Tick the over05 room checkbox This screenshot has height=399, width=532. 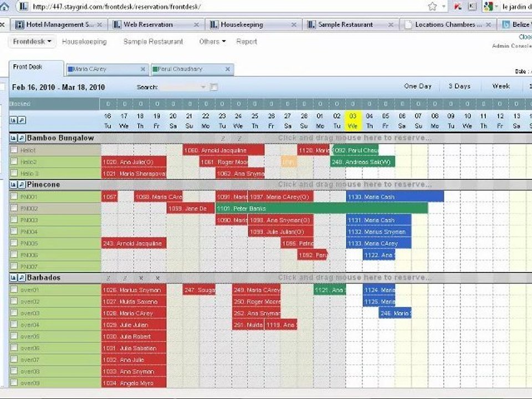coord(14,336)
